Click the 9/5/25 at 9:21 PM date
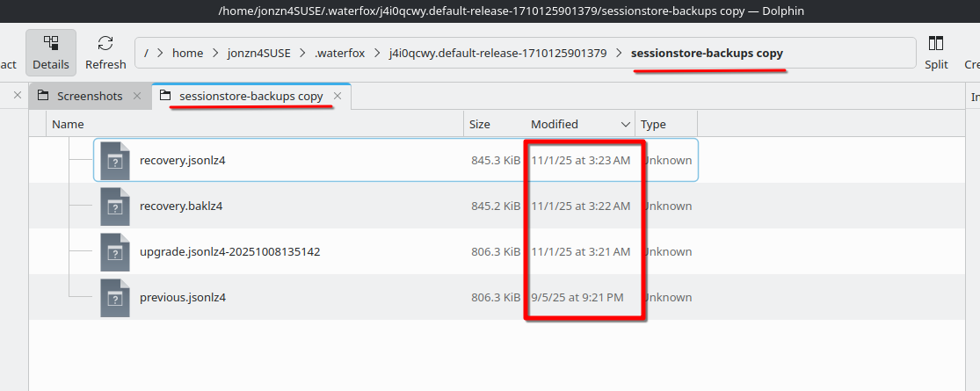 point(577,297)
